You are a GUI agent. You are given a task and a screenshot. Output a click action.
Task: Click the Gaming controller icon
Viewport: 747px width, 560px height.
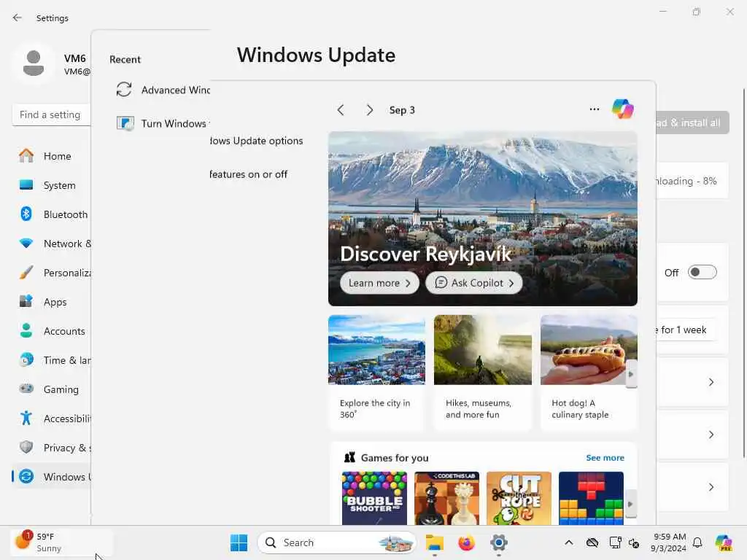[26, 389]
